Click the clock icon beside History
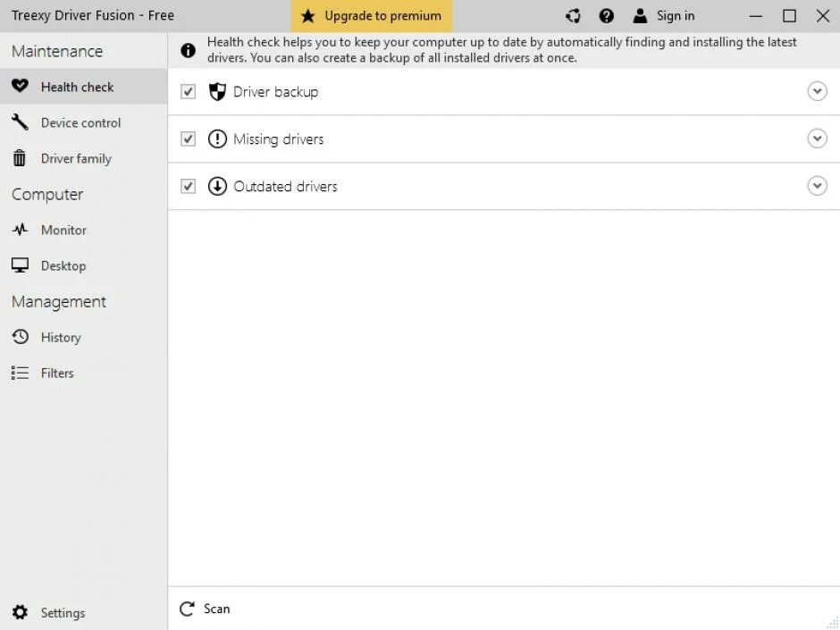This screenshot has height=630, width=840. pos(20,337)
